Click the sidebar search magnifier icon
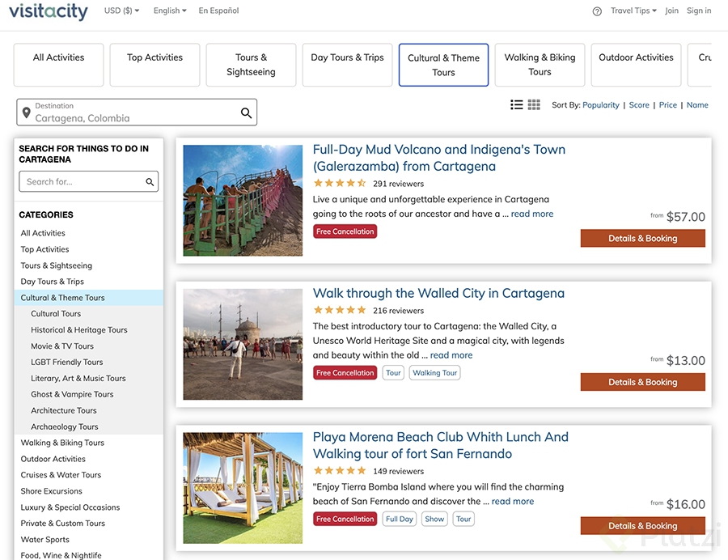The width and height of the screenshot is (728, 560). [x=150, y=181]
